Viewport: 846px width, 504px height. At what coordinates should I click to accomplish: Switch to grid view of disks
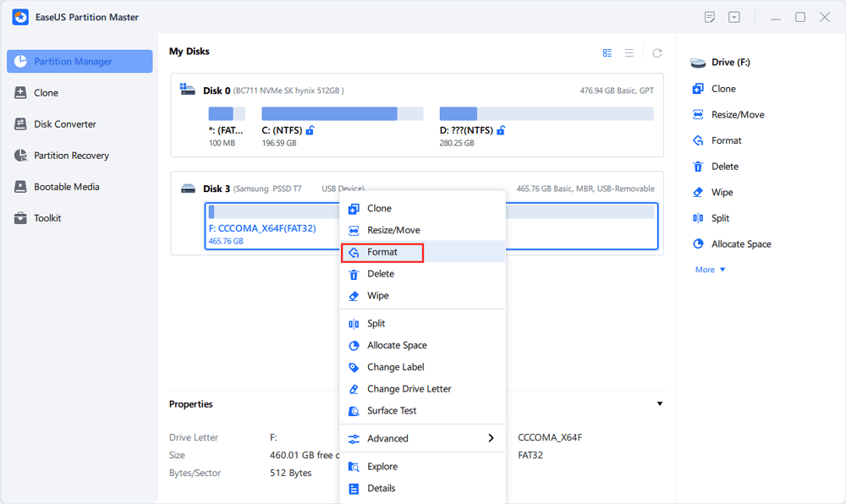click(607, 52)
